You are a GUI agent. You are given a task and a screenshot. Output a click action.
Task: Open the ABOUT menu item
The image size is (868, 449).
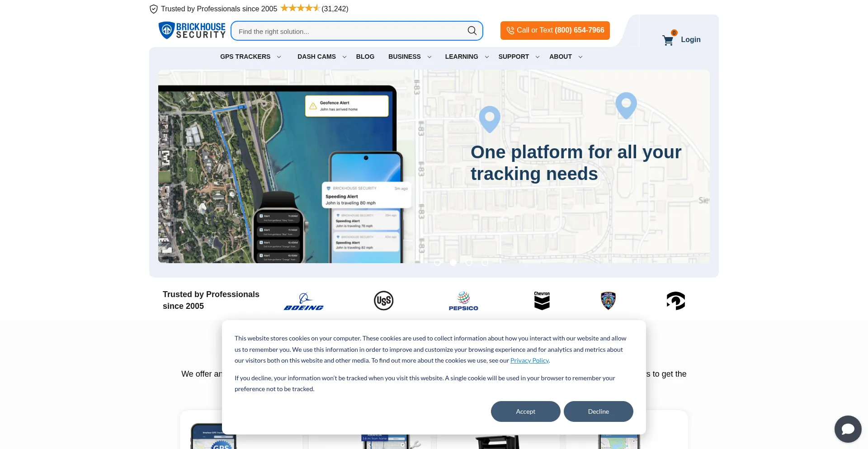pyautogui.click(x=561, y=57)
